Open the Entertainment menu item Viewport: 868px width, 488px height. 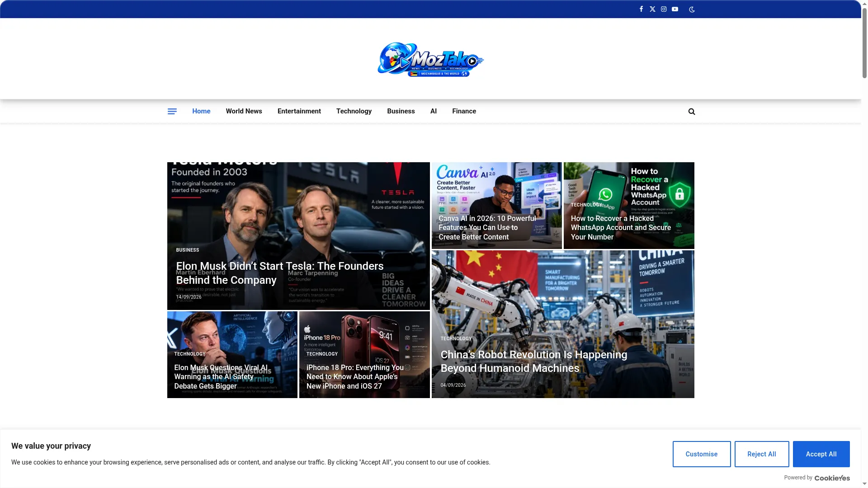pos(299,111)
